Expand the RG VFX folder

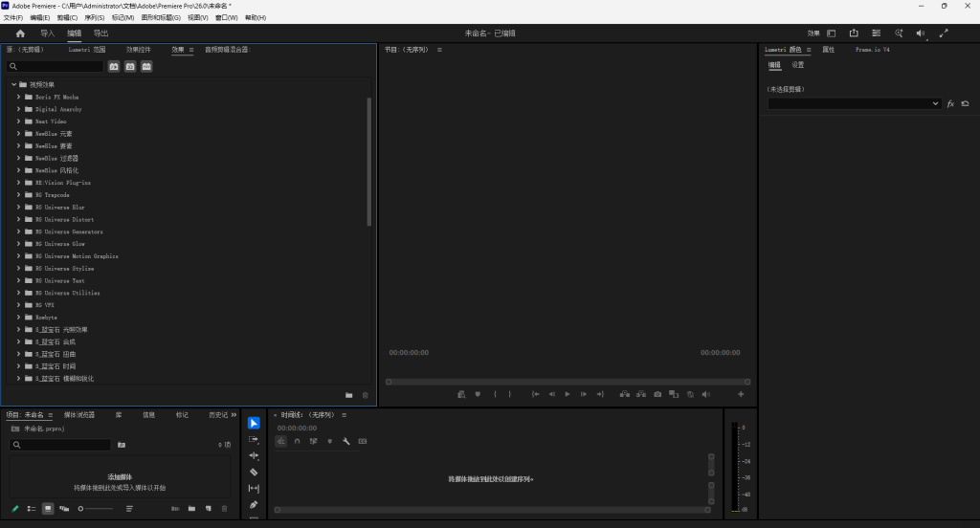19,305
